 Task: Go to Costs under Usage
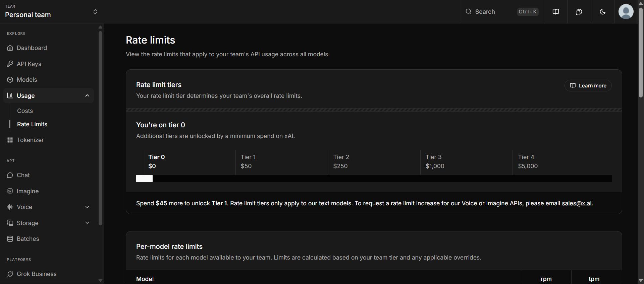pyautogui.click(x=25, y=111)
